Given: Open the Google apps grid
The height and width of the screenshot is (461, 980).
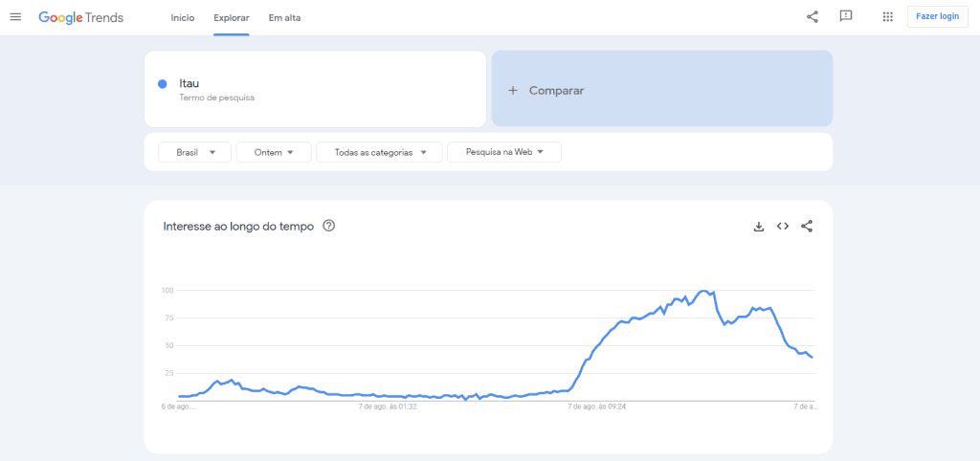Looking at the screenshot, I should pyautogui.click(x=887, y=17).
